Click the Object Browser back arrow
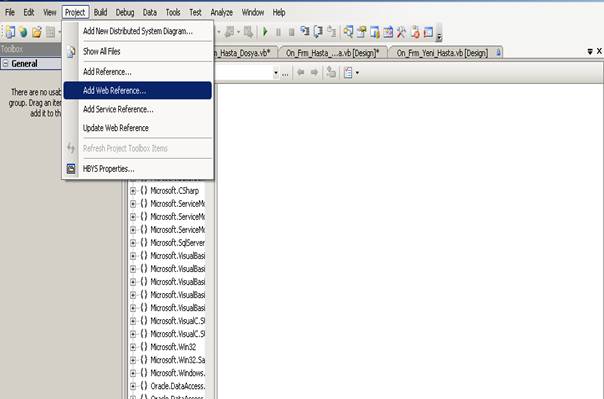 click(301, 72)
